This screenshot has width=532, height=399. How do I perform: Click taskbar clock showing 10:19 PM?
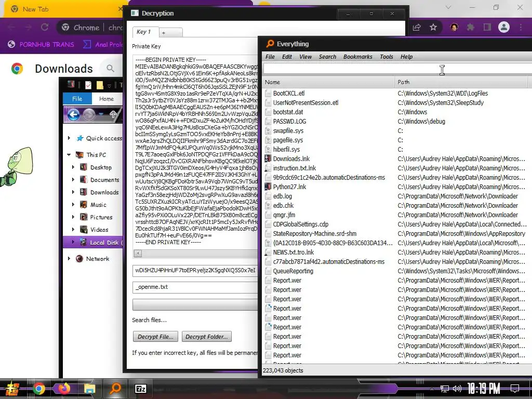(484, 388)
